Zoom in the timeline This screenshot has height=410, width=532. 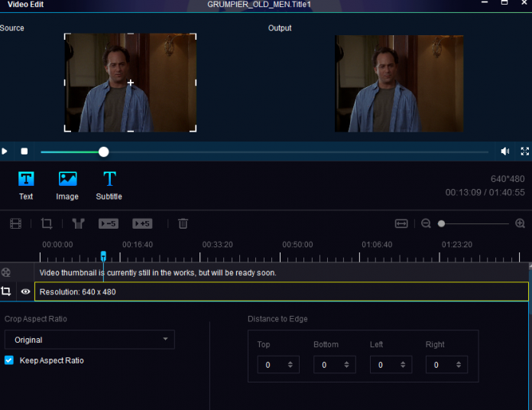(520, 223)
